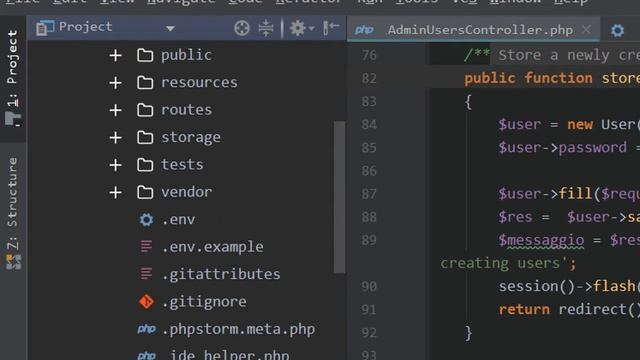Screen dimensions: 640x360
Task: Select the storage folder icon
Action: click(145, 137)
